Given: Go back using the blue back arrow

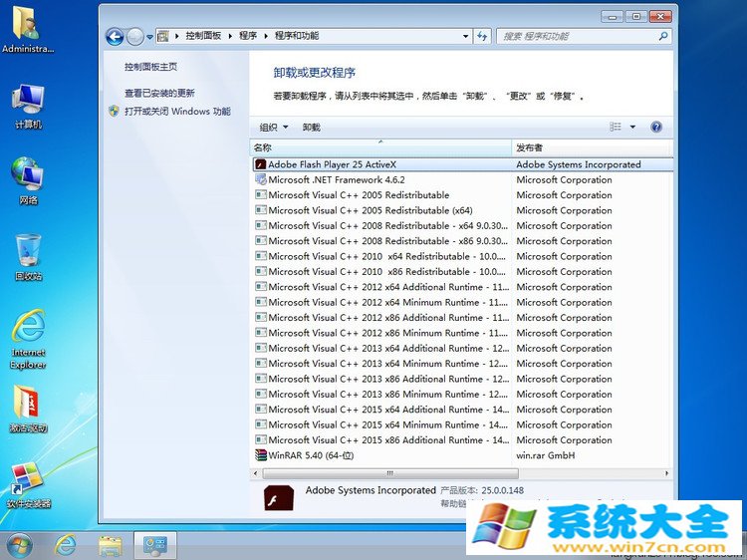Looking at the screenshot, I should (x=115, y=36).
